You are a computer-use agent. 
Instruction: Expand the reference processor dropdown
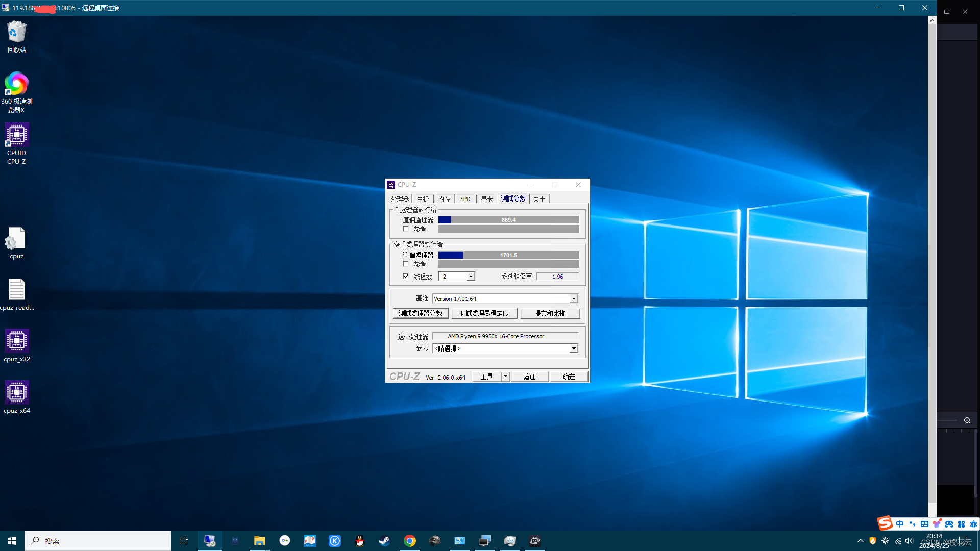[574, 348]
